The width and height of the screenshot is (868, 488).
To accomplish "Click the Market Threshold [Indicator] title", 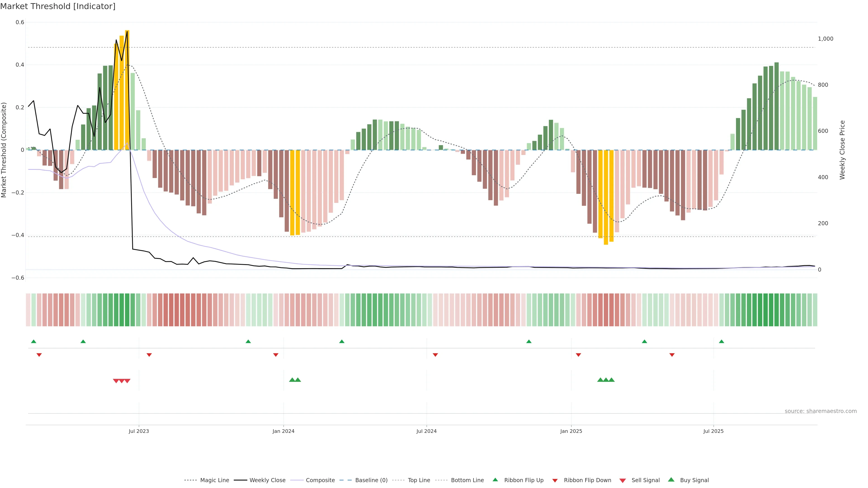I will point(58,6).
